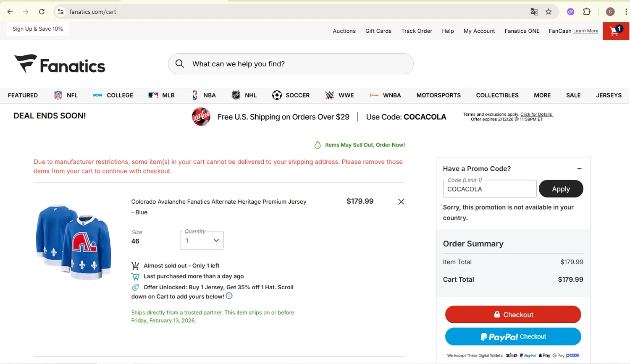
Task: Open the JERSEYS menu
Action: 609,95
